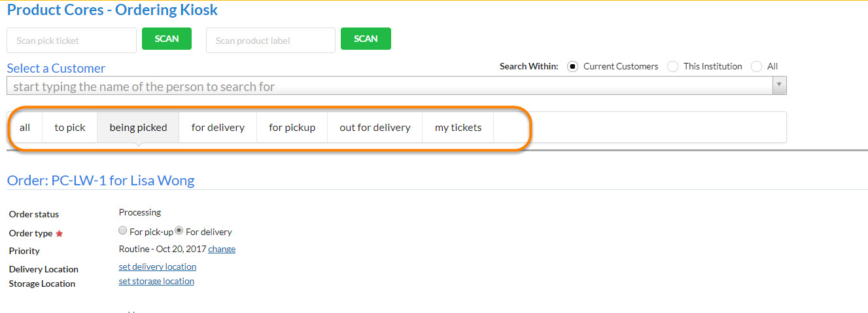Select the being picked tab
The image size is (868, 313).
[x=138, y=128]
